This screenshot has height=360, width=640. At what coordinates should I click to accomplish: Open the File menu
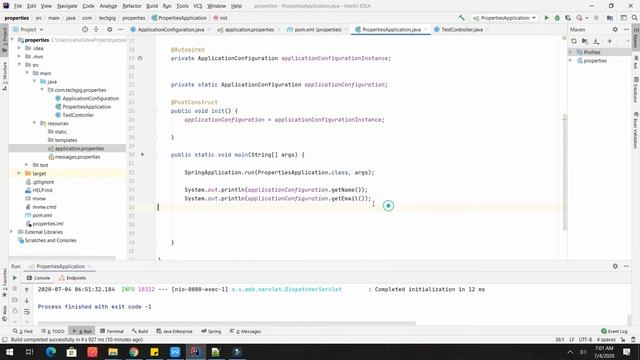(x=18, y=6)
